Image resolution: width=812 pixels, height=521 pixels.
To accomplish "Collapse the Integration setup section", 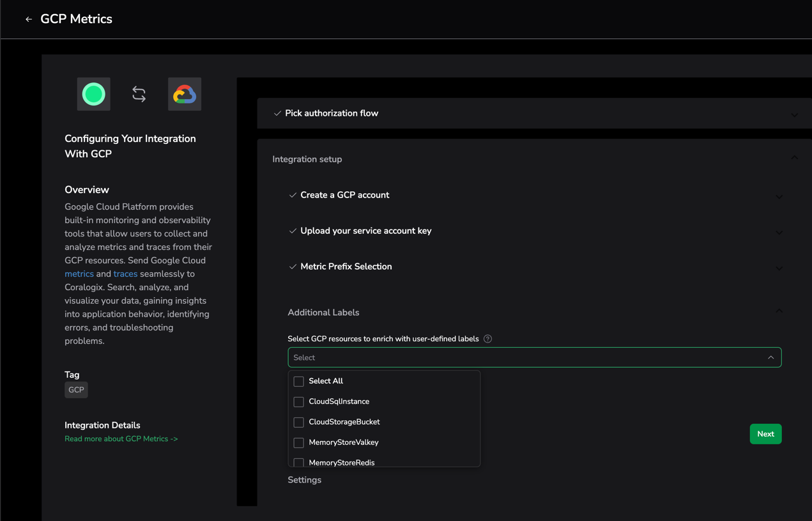I will [x=794, y=158].
